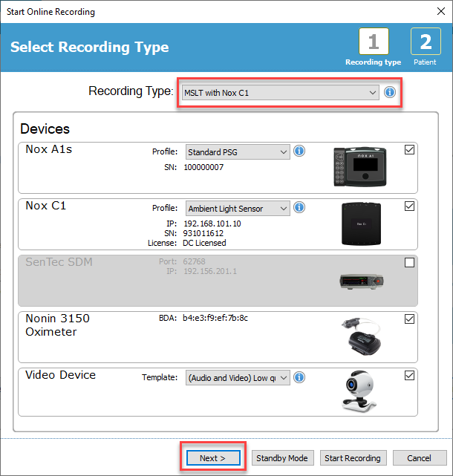Click the webcam Video Device image
This screenshot has width=453, height=476.
[x=359, y=391]
